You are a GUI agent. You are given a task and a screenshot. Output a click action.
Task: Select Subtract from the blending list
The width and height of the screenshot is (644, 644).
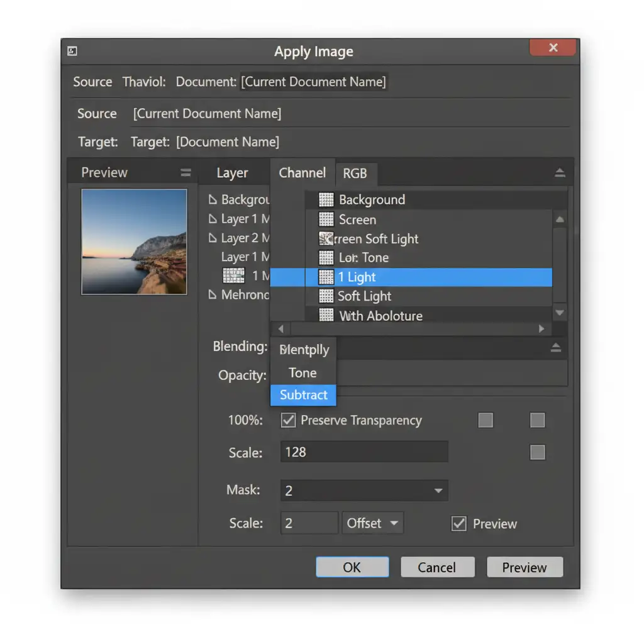[303, 395]
